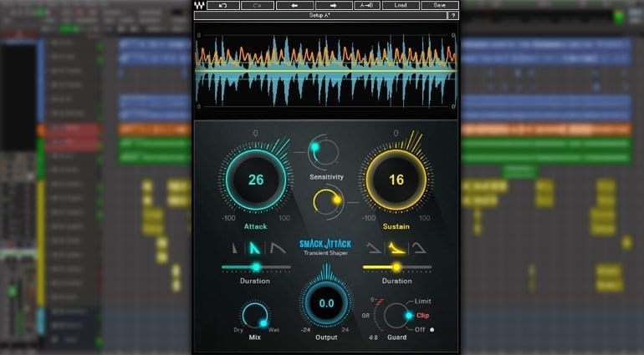
Task: Click the Load button
Action: point(401,5)
